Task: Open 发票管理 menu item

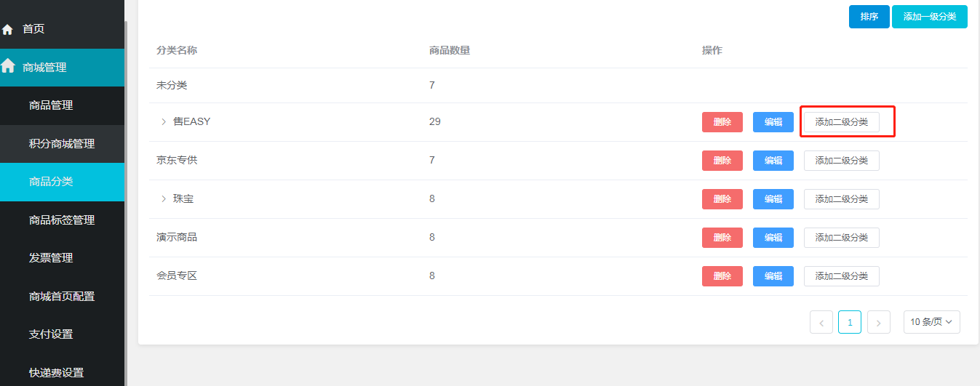Action: click(x=51, y=258)
